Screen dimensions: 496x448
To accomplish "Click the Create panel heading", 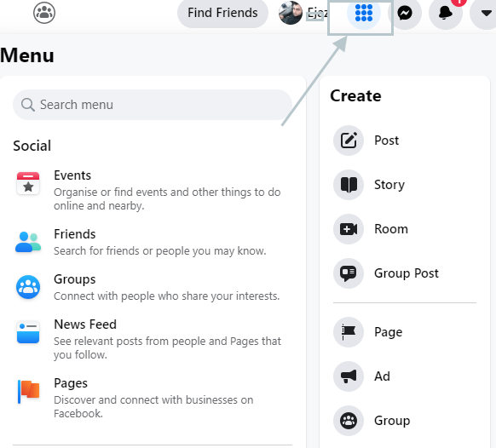I will (355, 95).
